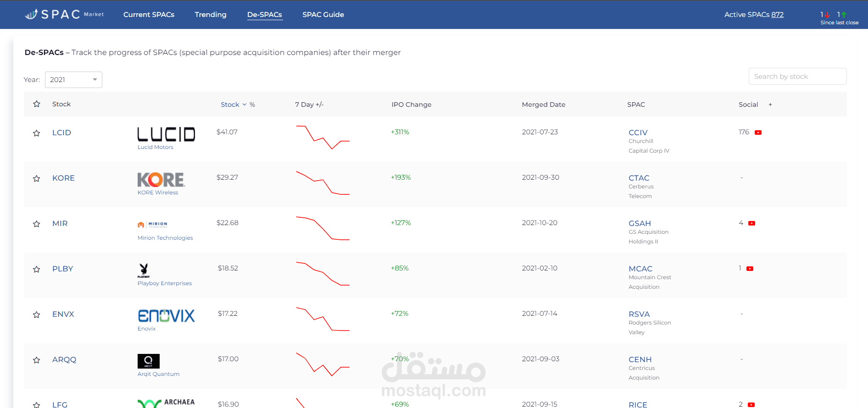Screen dimensions: 868x408
Task: Open the MCAC SPAC link
Action: [x=640, y=269]
